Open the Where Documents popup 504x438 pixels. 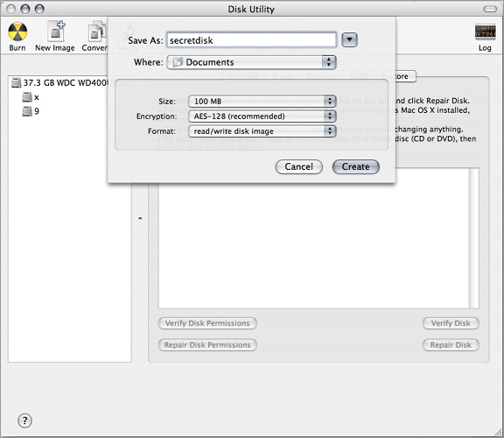click(x=252, y=62)
